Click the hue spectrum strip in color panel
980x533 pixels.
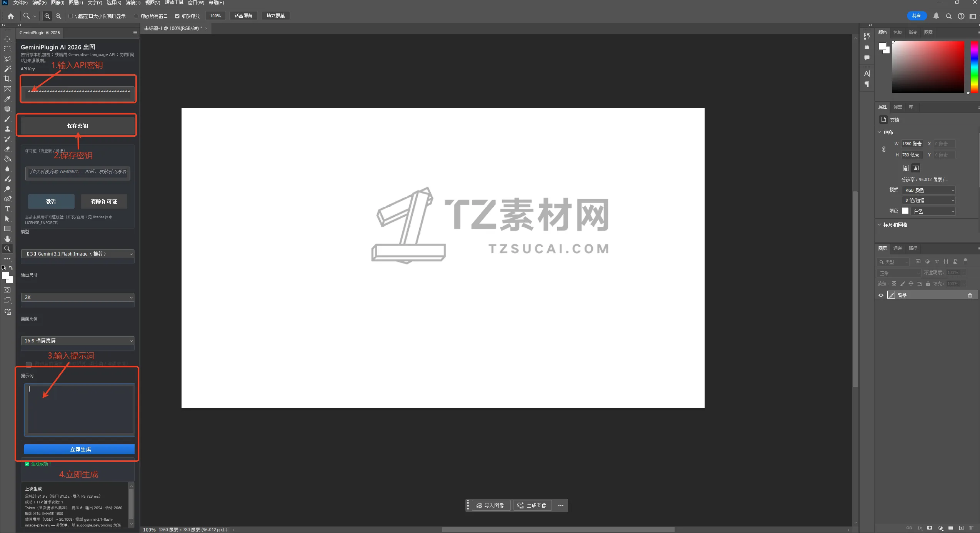(x=974, y=66)
